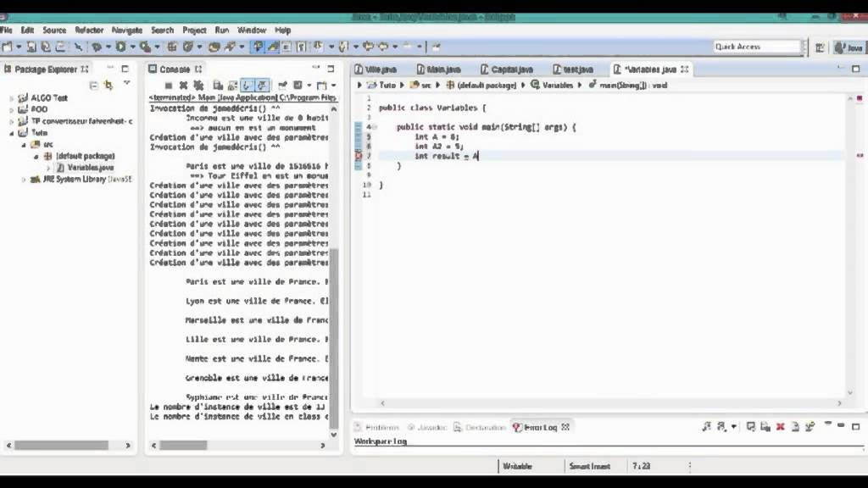This screenshot has height=488, width=868.
Task: Collapse the main method fold on line 4
Action: click(x=375, y=127)
